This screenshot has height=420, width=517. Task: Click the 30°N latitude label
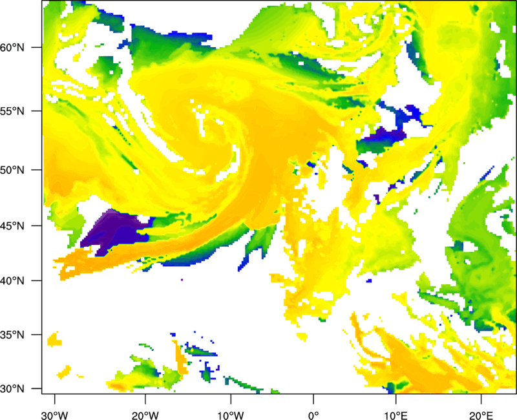coord(12,389)
